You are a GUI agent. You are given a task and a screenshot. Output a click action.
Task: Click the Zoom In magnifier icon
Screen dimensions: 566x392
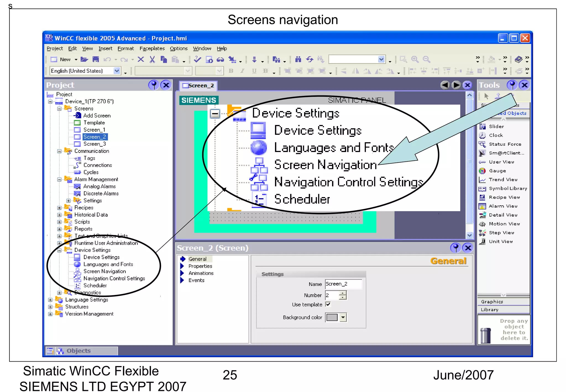tap(415, 59)
